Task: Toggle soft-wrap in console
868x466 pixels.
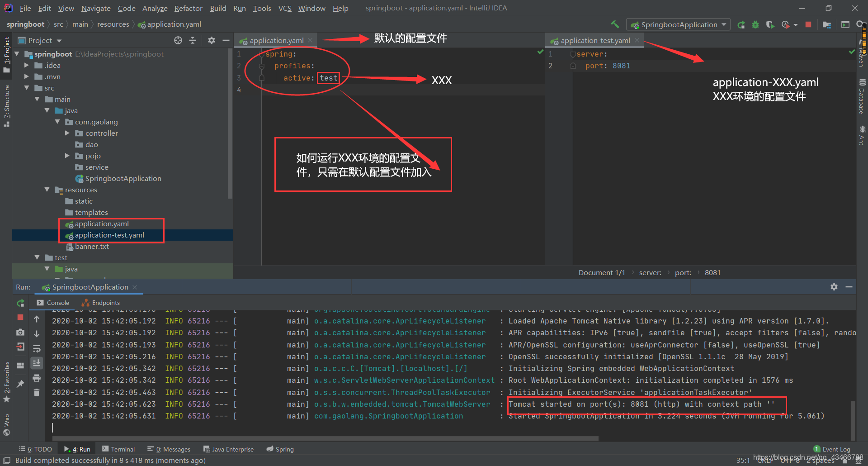Action: click(x=37, y=348)
